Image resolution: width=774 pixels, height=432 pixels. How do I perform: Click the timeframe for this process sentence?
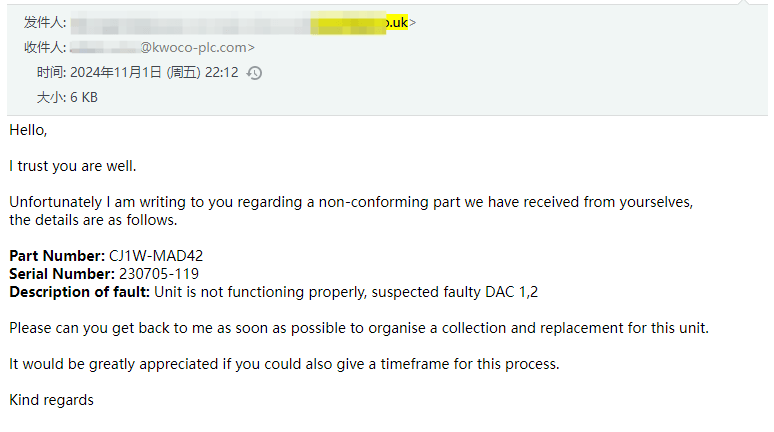coord(284,364)
